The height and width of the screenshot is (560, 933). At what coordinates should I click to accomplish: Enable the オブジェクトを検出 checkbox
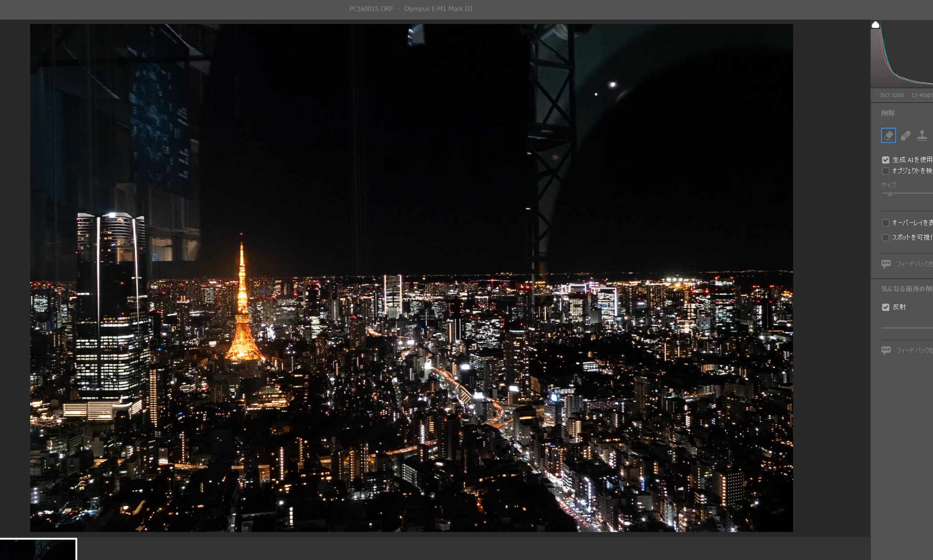tap(885, 171)
